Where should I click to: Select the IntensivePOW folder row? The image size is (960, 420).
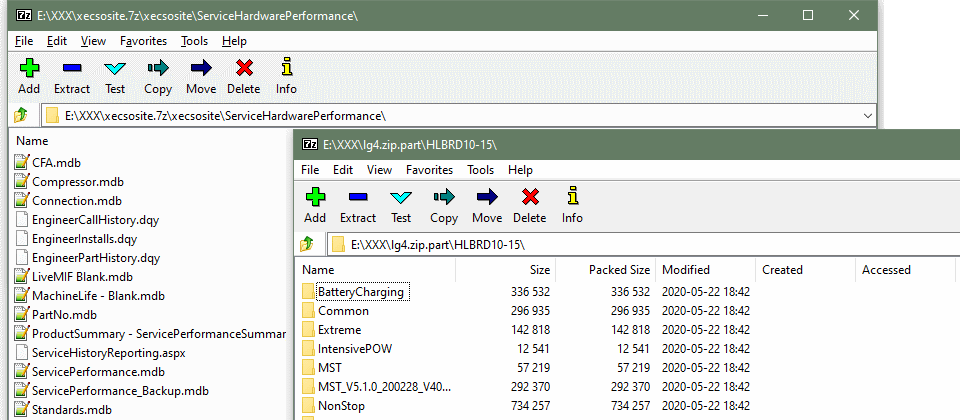click(x=527, y=348)
